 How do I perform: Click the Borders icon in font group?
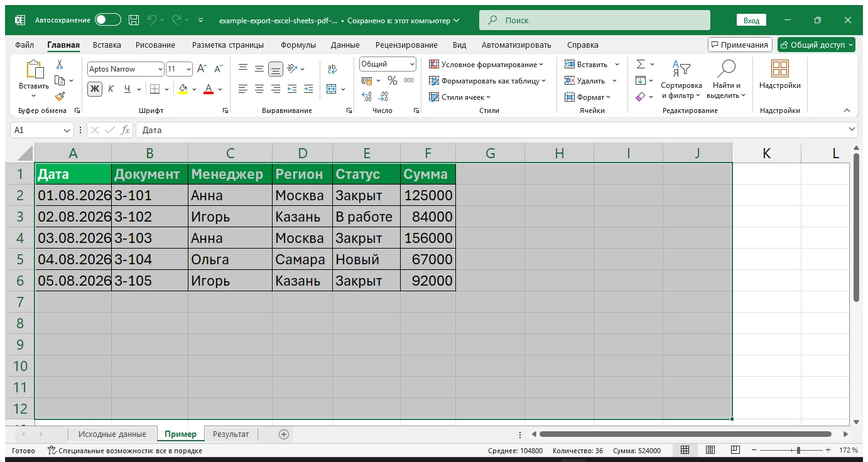pyautogui.click(x=155, y=89)
